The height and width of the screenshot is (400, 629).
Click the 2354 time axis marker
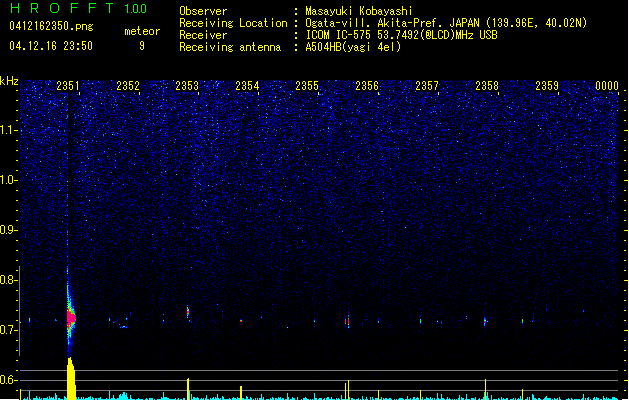point(247,86)
